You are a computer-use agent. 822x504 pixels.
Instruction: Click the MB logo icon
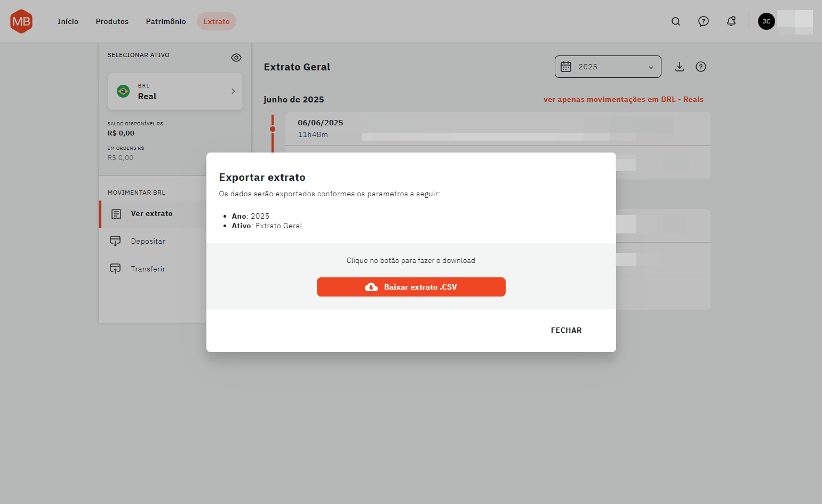[21, 21]
